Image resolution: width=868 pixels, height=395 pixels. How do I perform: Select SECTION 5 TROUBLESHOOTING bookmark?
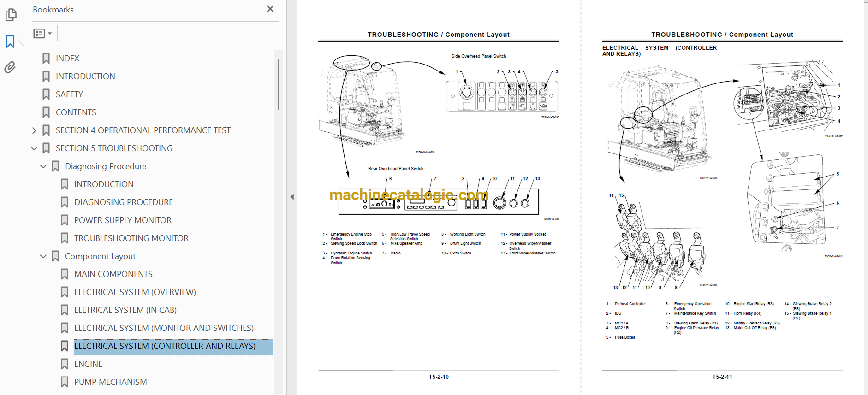(x=114, y=148)
